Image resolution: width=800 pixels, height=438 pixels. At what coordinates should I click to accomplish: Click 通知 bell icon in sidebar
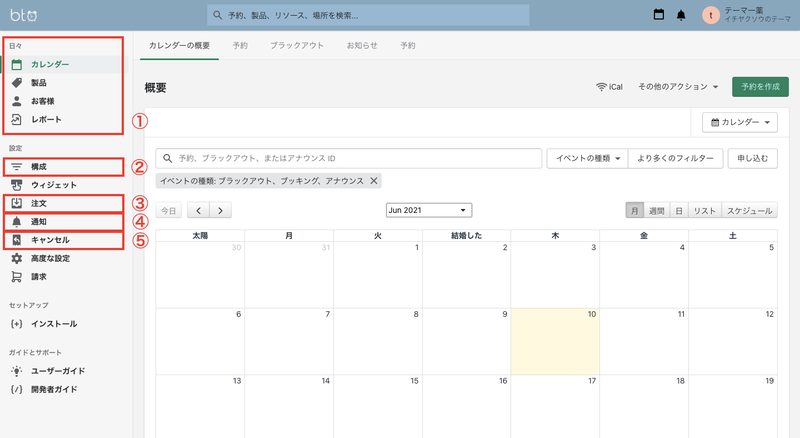17,222
